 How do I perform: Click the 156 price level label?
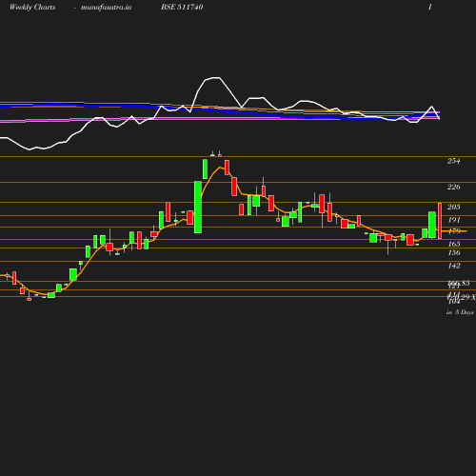(454, 252)
